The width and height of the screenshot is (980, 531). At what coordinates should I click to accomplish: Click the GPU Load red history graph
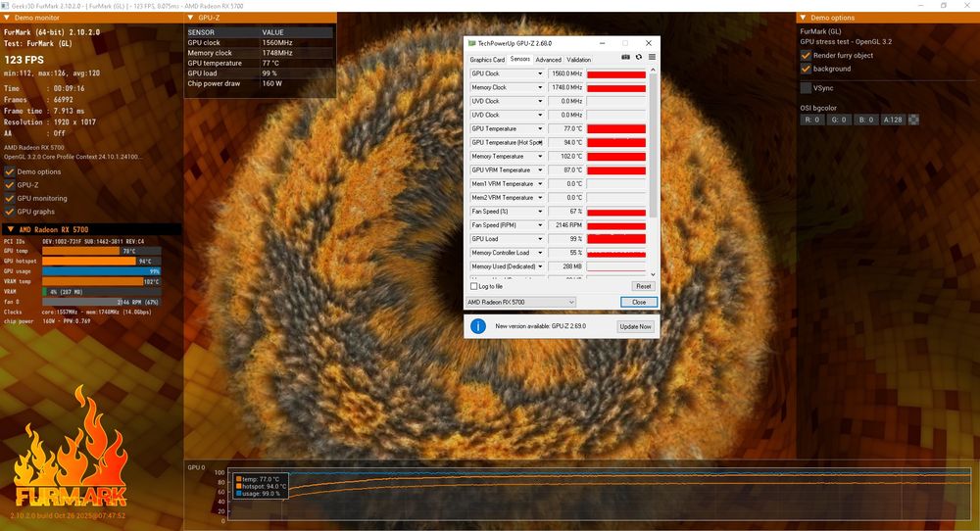(x=616, y=239)
